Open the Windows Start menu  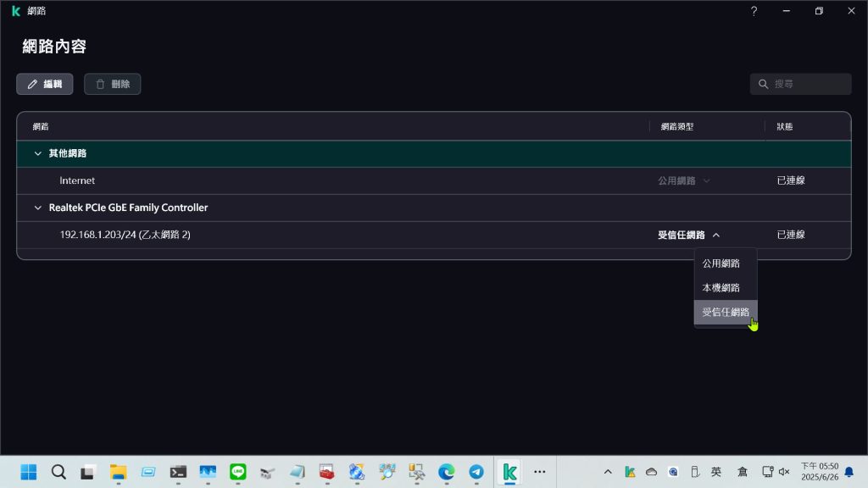tap(29, 472)
